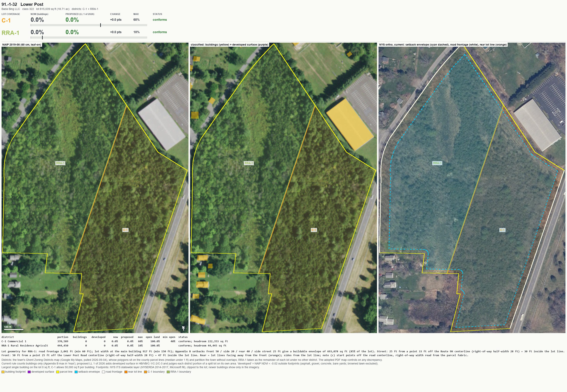Click the C-1 boundary legend swatch

[x=145, y=372]
